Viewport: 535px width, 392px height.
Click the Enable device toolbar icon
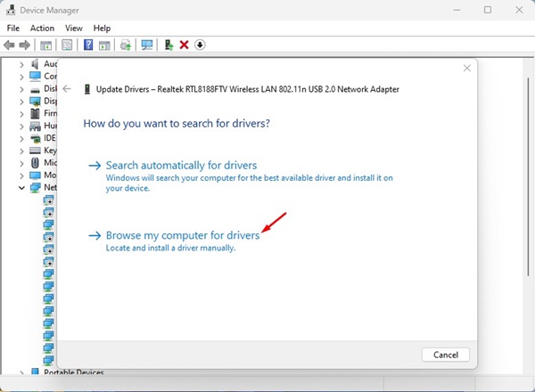coord(169,45)
